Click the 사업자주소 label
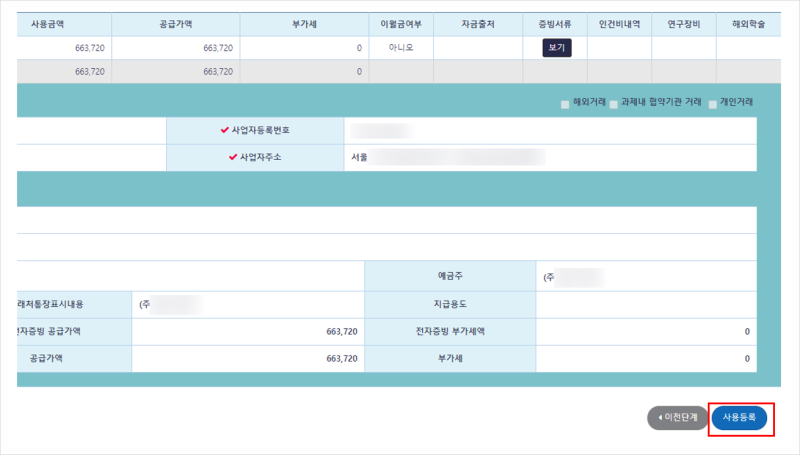The height and width of the screenshot is (455, 800). pos(255,157)
